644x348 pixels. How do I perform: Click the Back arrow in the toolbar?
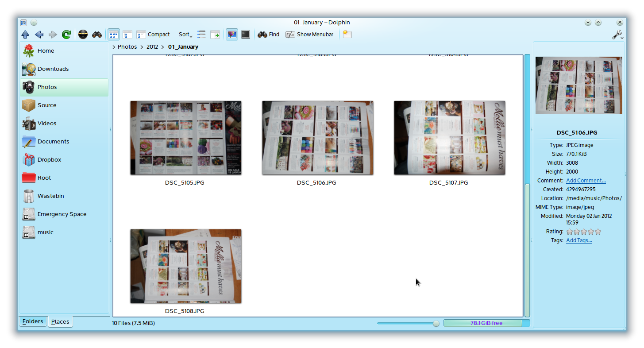39,35
